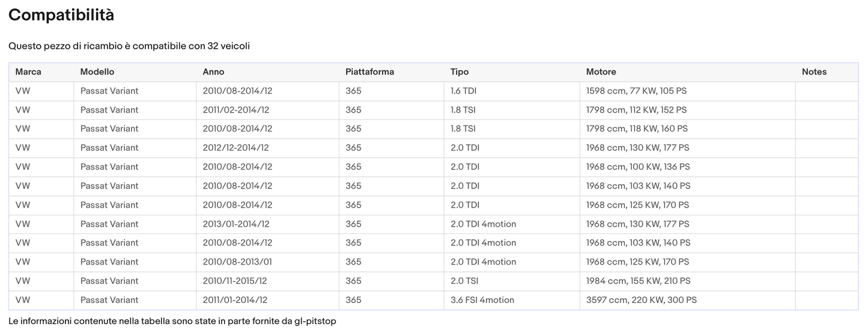The image size is (868, 333).
Task: Click the Tipo column header
Action: 460,72
